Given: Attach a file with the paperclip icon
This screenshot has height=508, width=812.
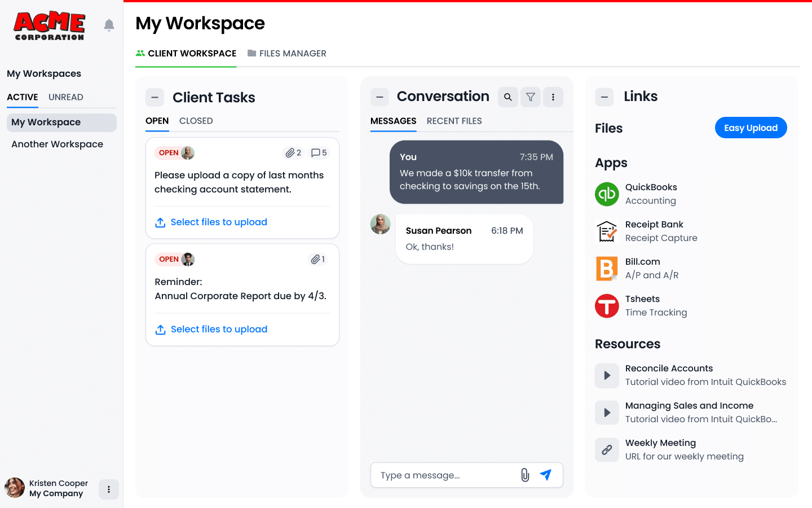Looking at the screenshot, I should pyautogui.click(x=525, y=475).
